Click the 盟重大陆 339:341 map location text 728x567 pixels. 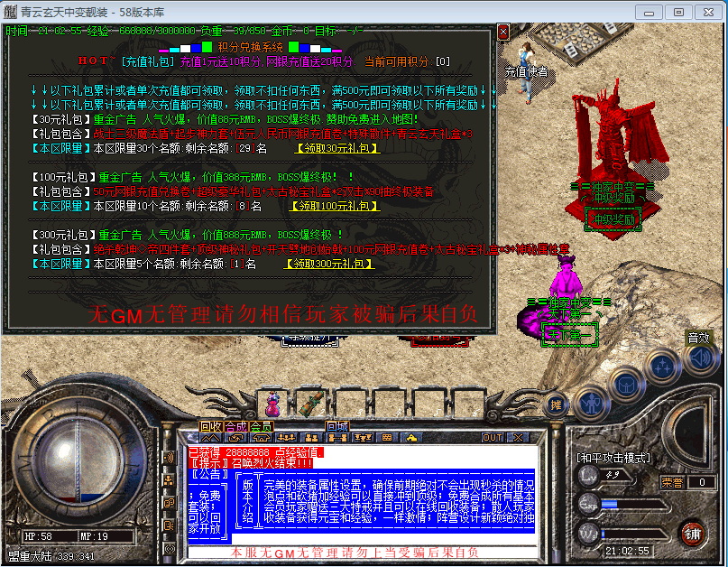point(51,556)
